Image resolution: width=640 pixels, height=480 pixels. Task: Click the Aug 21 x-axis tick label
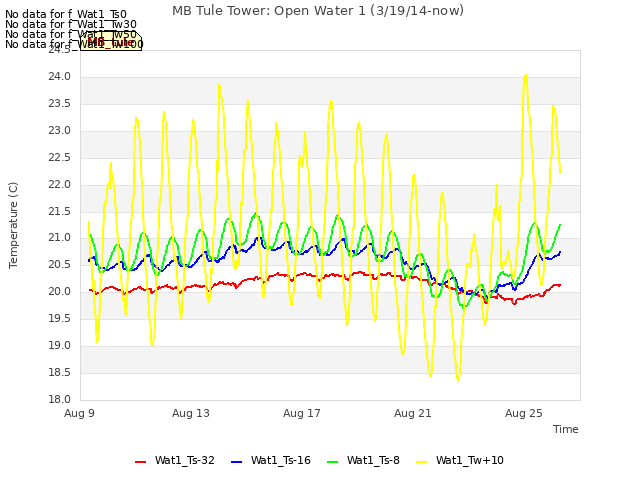point(413,413)
